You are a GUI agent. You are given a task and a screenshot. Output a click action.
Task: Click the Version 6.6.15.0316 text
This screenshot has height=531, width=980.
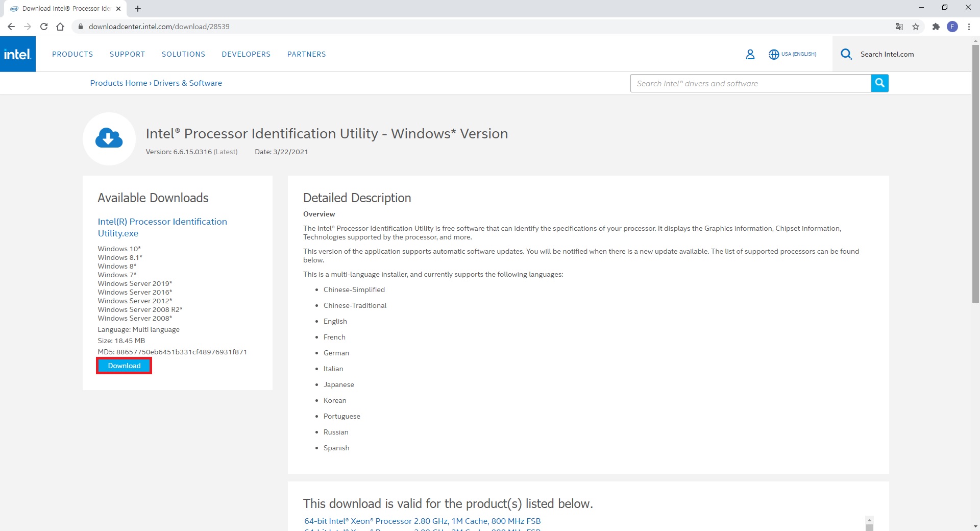191,152
